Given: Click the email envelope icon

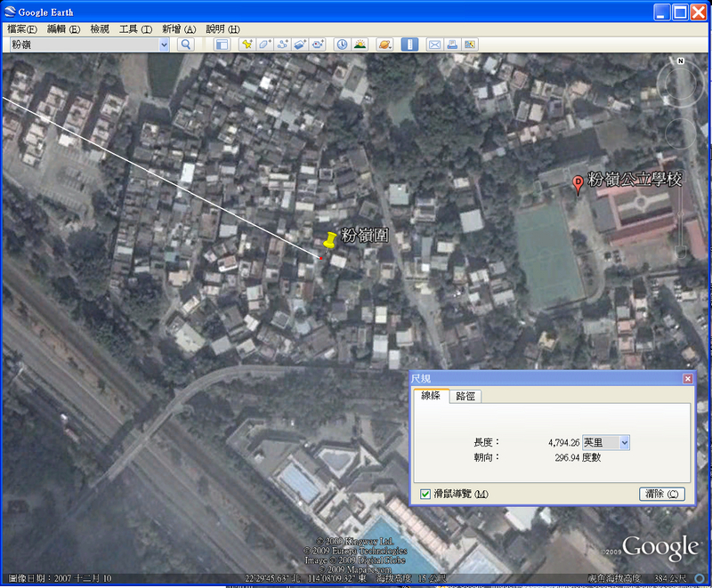Looking at the screenshot, I should point(434,44).
